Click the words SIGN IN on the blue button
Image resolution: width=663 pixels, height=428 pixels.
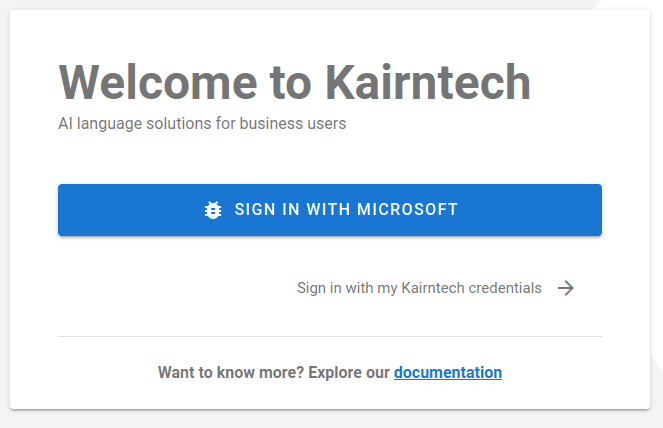point(267,209)
